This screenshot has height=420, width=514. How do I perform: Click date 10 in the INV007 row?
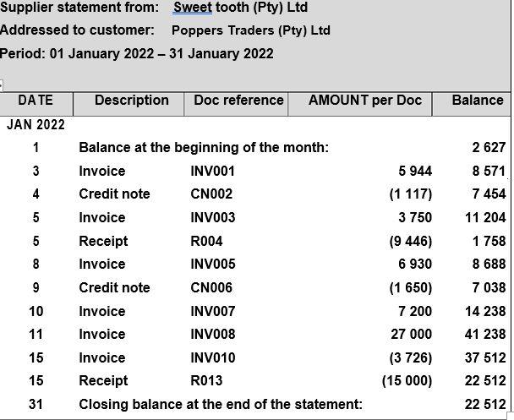tap(36, 311)
